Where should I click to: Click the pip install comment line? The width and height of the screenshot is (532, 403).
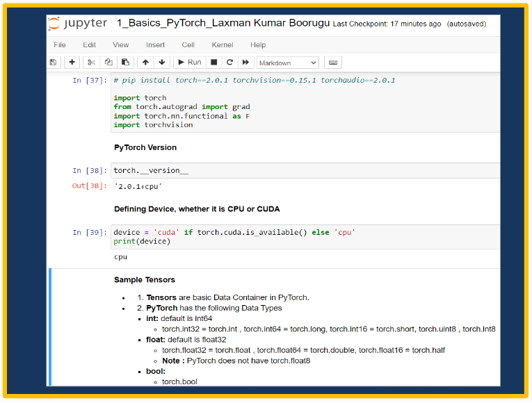pos(255,81)
